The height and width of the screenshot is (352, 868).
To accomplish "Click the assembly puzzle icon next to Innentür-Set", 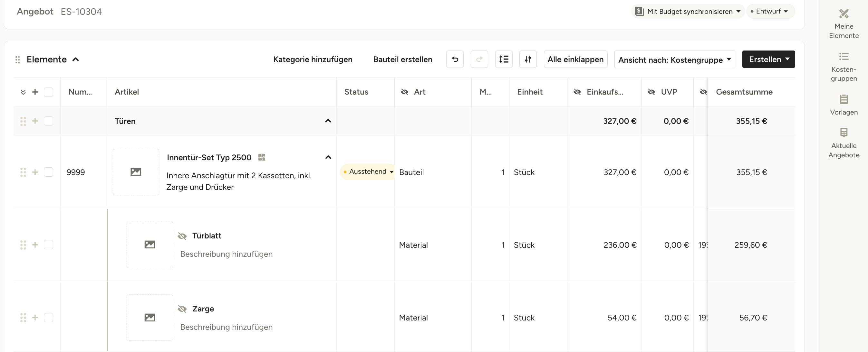I will coord(262,157).
